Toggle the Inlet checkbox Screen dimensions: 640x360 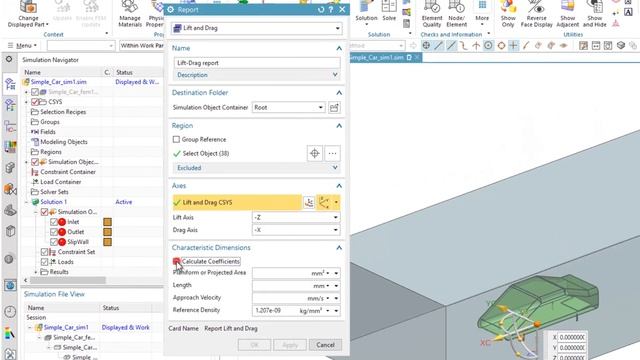coord(53,222)
